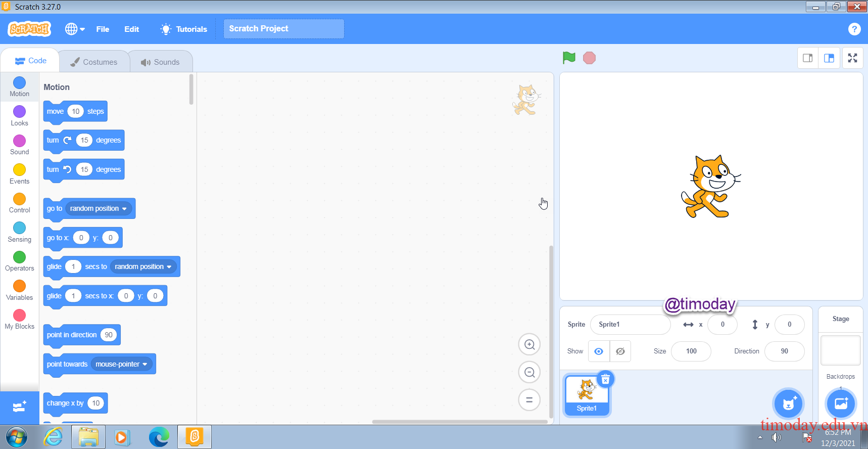The width and height of the screenshot is (868, 449).
Task: Open Internet Explorer from taskbar
Action: click(x=53, y=437)
